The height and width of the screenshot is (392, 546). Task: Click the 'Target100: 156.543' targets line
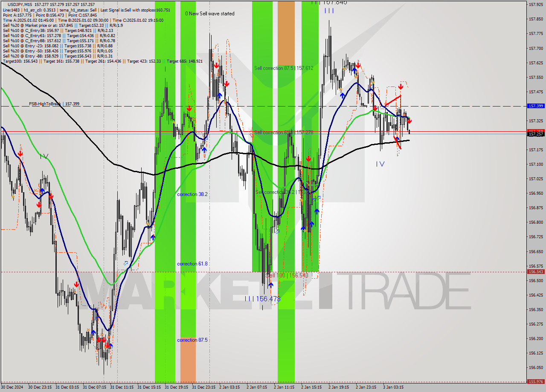coord(102,61)
